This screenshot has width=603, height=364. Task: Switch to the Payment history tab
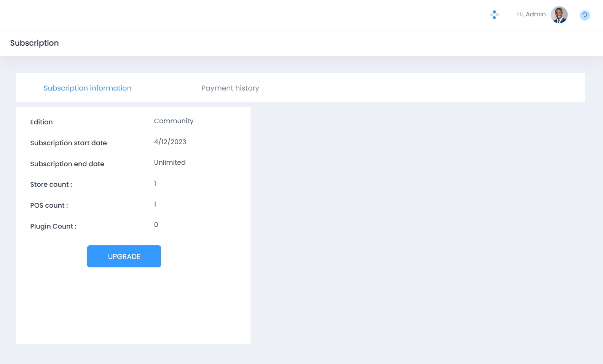[x=230, y=88]
